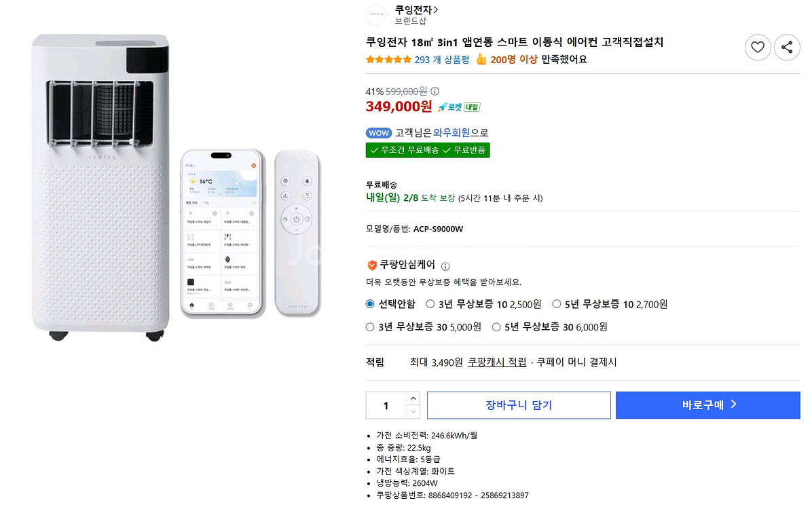Click the quantity input field

[x=386, y=405]
